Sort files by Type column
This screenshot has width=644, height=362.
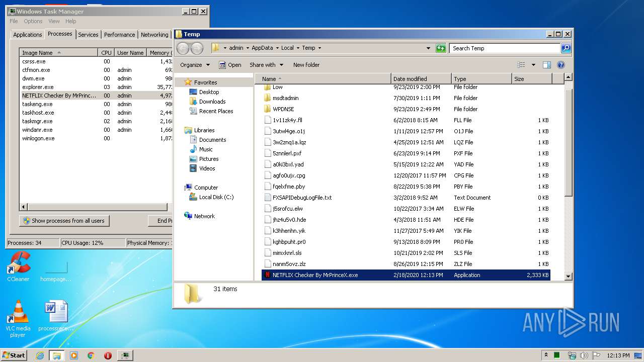(x=481, y=79)
